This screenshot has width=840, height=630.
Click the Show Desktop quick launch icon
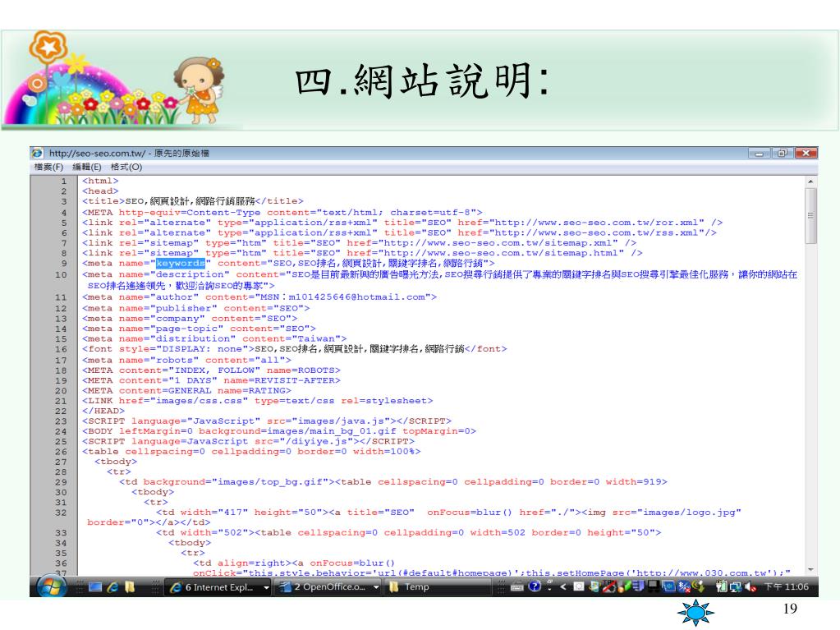coord(94,587)
